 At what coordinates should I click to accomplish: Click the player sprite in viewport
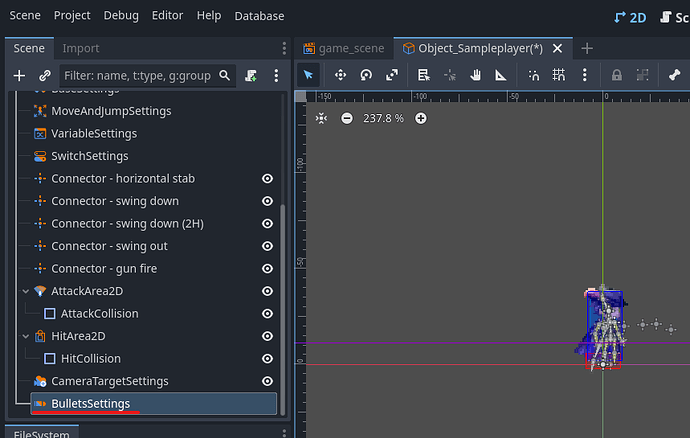pos(603,328)
